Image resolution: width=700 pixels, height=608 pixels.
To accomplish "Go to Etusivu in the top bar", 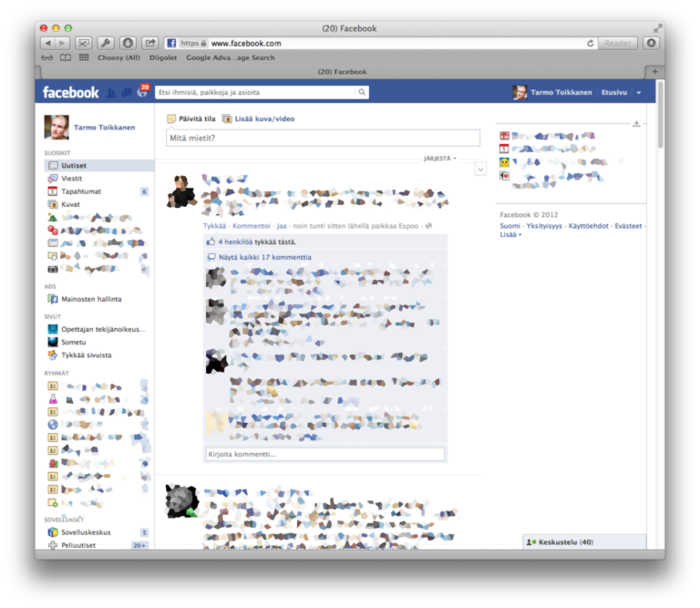I will click(613, 92).
